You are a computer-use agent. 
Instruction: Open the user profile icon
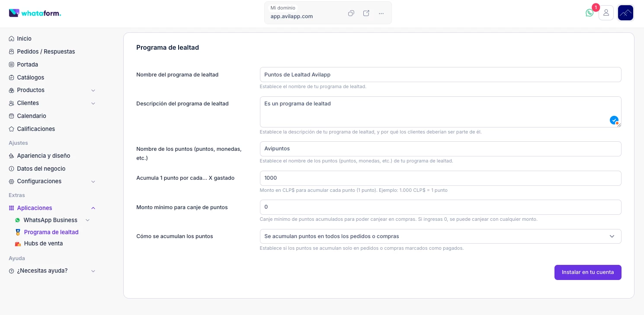click(606, 13)
